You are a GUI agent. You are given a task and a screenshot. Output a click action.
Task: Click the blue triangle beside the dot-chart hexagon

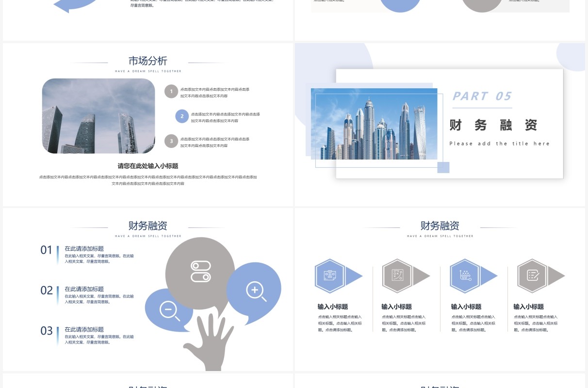coord(489,276)
